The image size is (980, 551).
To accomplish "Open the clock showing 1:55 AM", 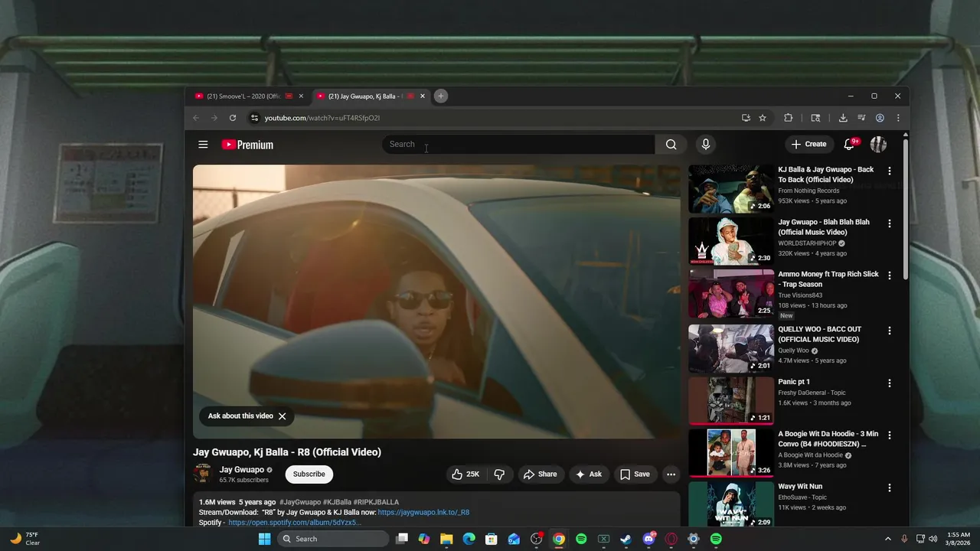I will click(959, 539).
